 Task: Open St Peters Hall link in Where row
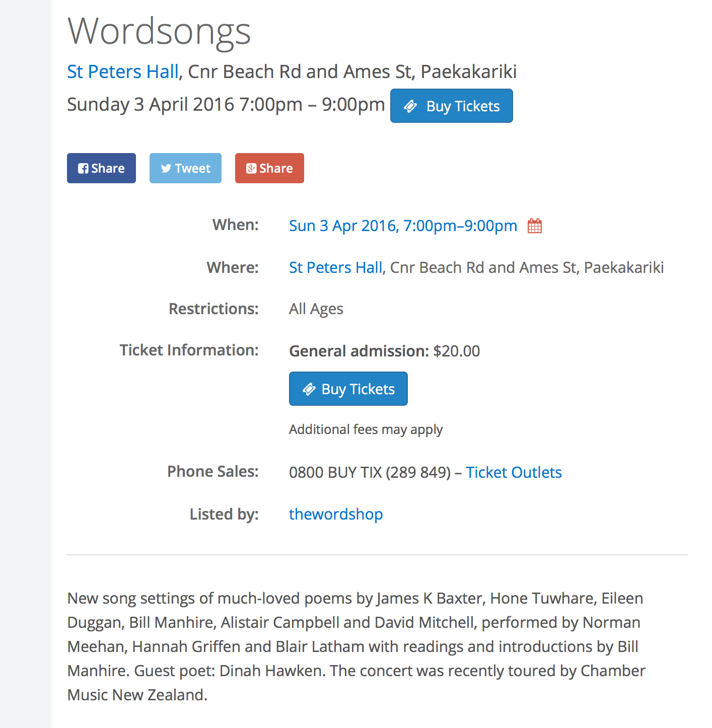[x=335, y=267]
